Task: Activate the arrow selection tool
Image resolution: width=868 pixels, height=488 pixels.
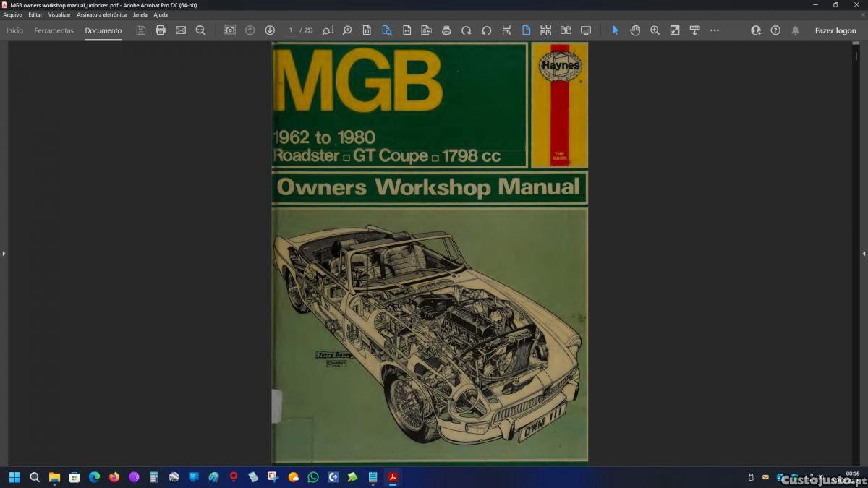Action: [x=616, y=30]
